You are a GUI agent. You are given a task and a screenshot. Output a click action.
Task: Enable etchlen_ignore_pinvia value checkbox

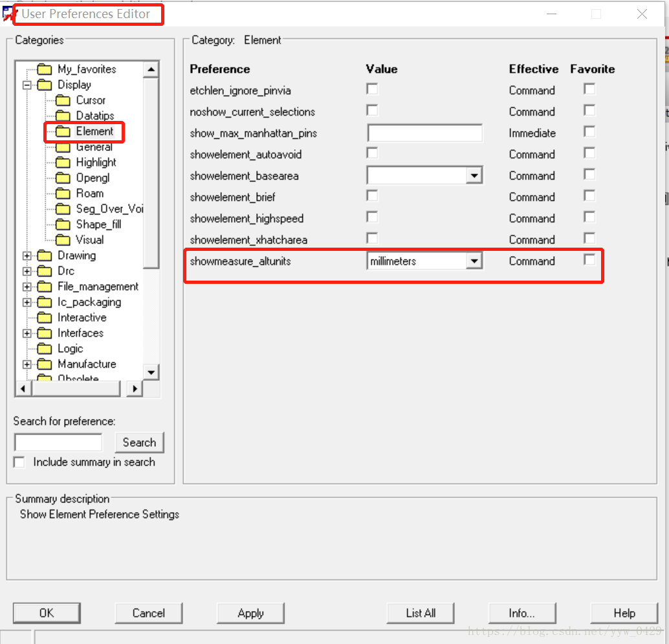coord(372,89)
